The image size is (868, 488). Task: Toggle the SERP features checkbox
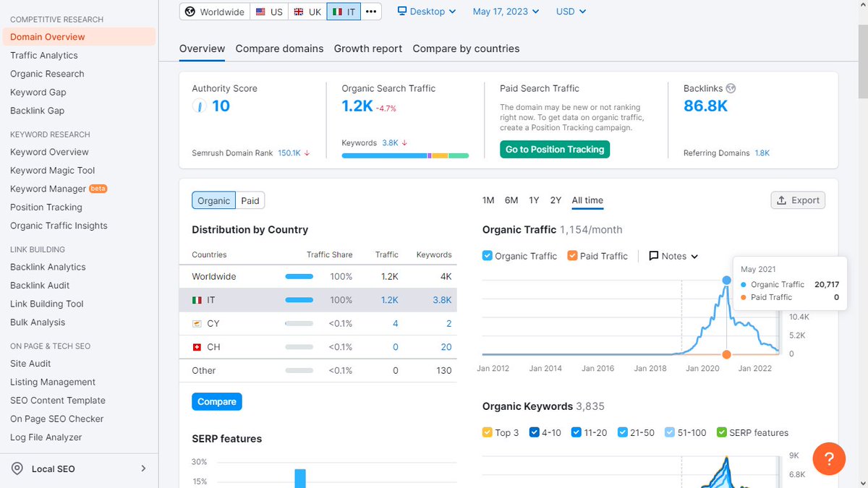pyautogui.click(x=722, y=432)
